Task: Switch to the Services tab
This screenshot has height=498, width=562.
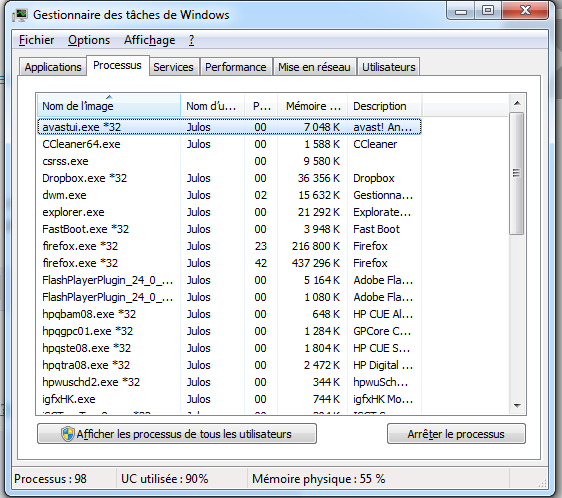Action: (173, 67)
